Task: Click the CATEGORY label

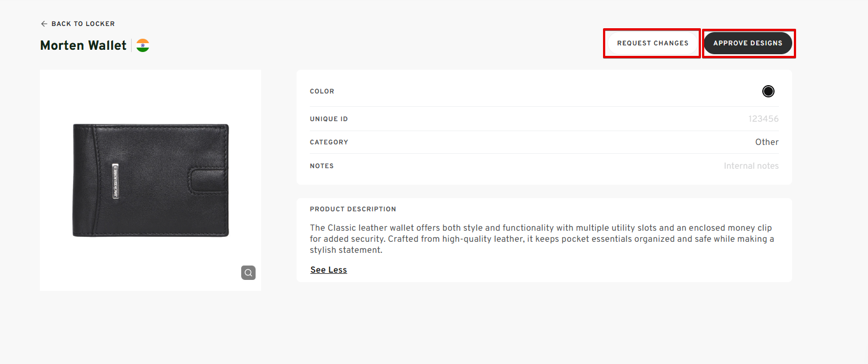Action: click(329, 142)
